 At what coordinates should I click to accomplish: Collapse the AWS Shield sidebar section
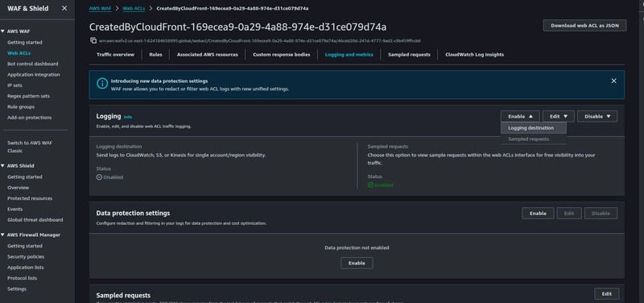tap(3, 166)
